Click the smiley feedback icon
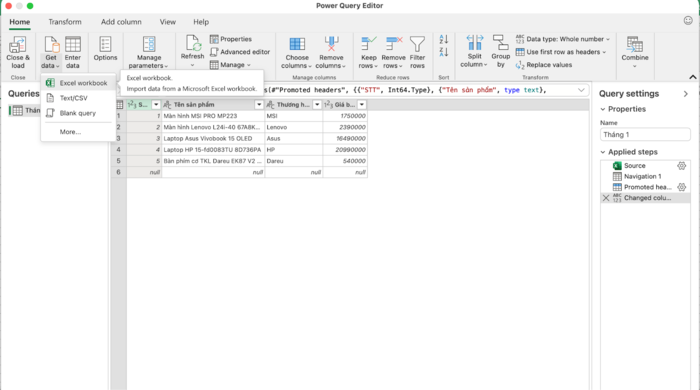Viewport: 700px width, 390px height. [688, 21]
